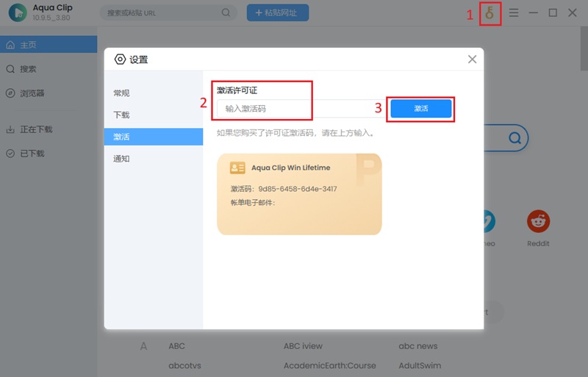Click the compass icon beside 浏览器

coord(10,93)
